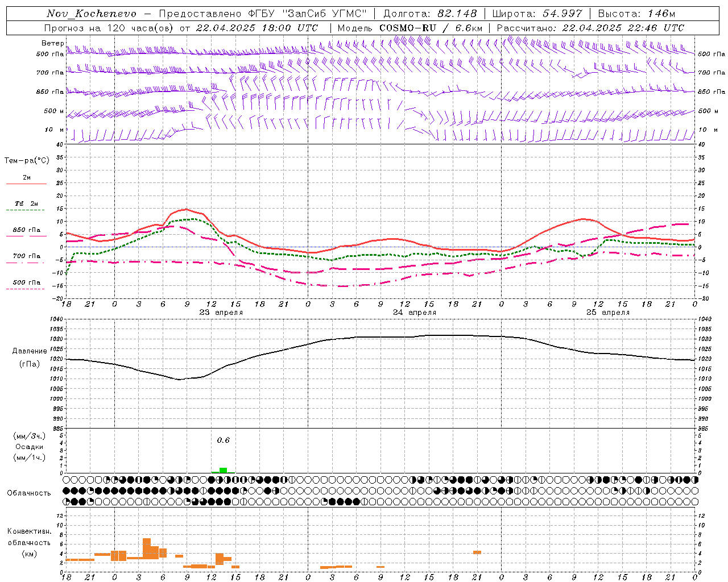This screenshot has width=728, height=582.
Task: Click the forecast start time 22.04.2025 18:00 UTC
Action: point(257,28)
